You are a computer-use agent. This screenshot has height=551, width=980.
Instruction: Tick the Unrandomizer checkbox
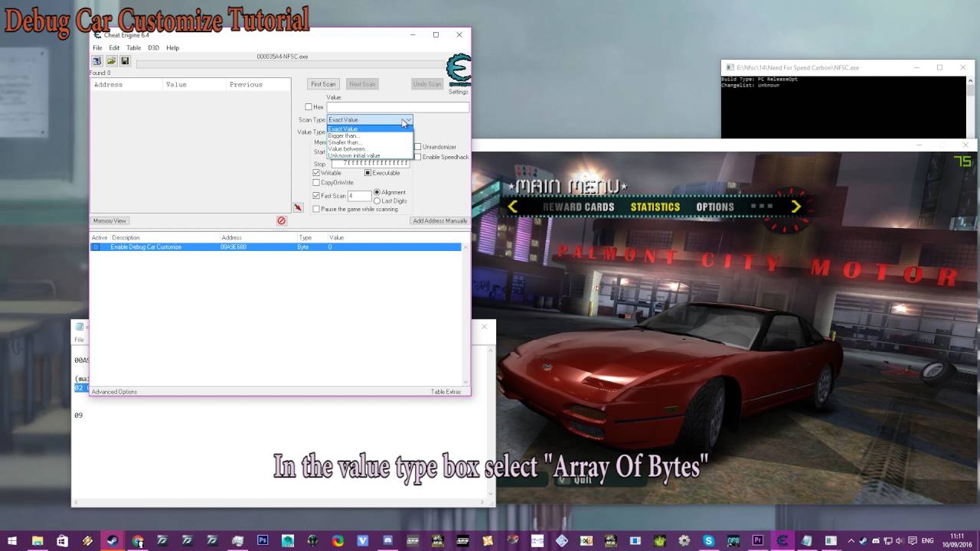(418, 147)
